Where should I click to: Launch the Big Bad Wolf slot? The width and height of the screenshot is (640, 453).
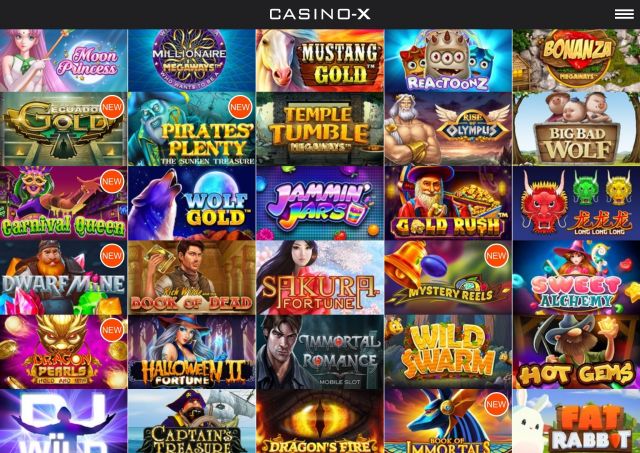point(576,129)
